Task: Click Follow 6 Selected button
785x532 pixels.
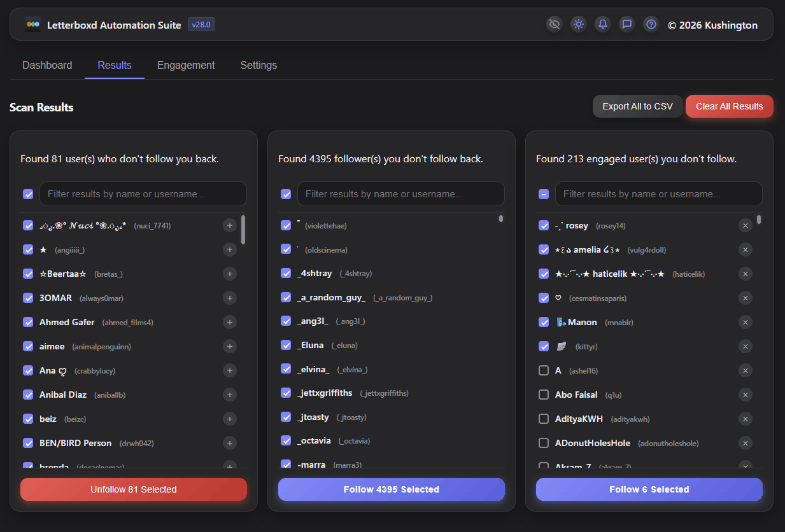Action: 649,489
